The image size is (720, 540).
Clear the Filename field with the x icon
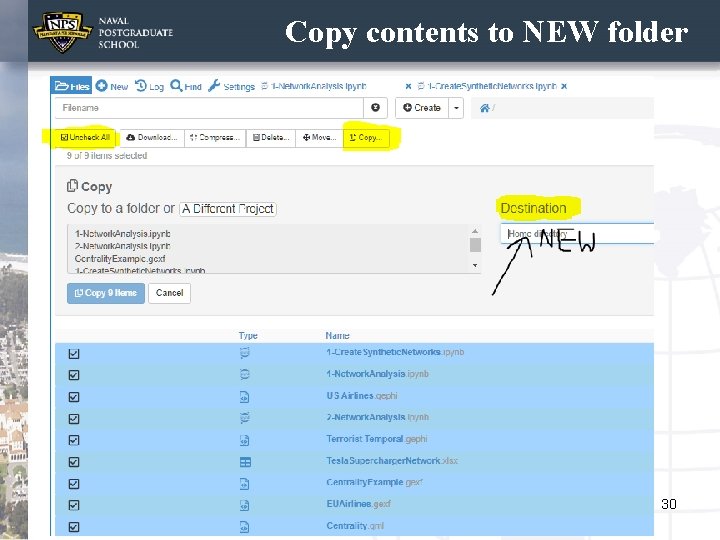click(376, 107)
